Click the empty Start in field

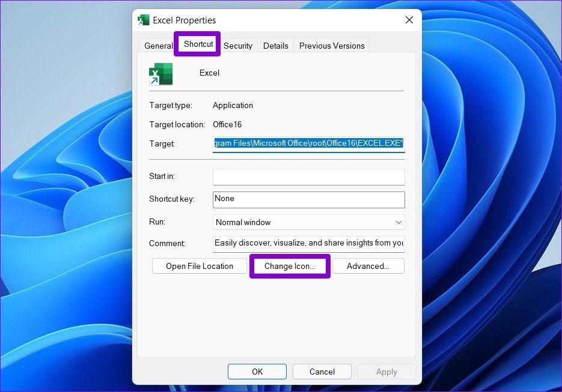coord(308,176)
